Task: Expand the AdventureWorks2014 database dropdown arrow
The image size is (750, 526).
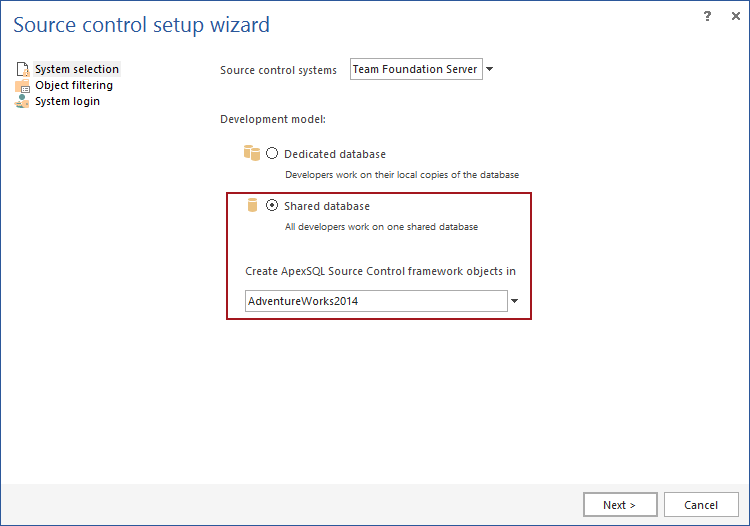Action: [514, 301]
